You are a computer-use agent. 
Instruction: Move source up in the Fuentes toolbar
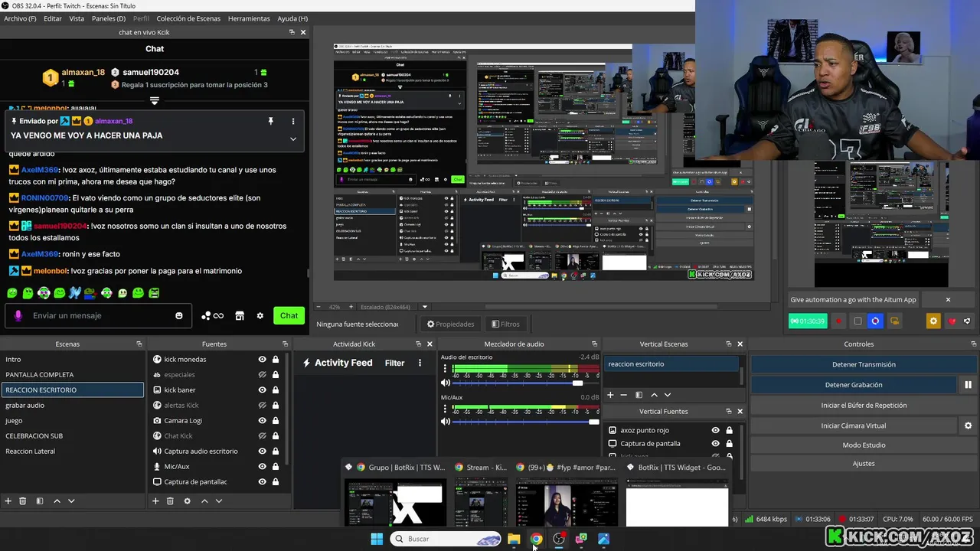(x=204, y=501)
